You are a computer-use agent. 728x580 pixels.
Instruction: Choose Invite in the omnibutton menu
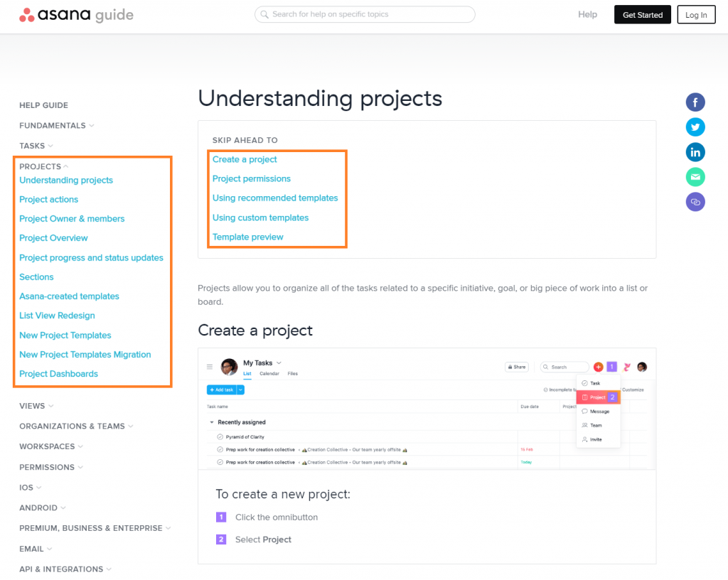pyautogui.click(x=598, y=439)
